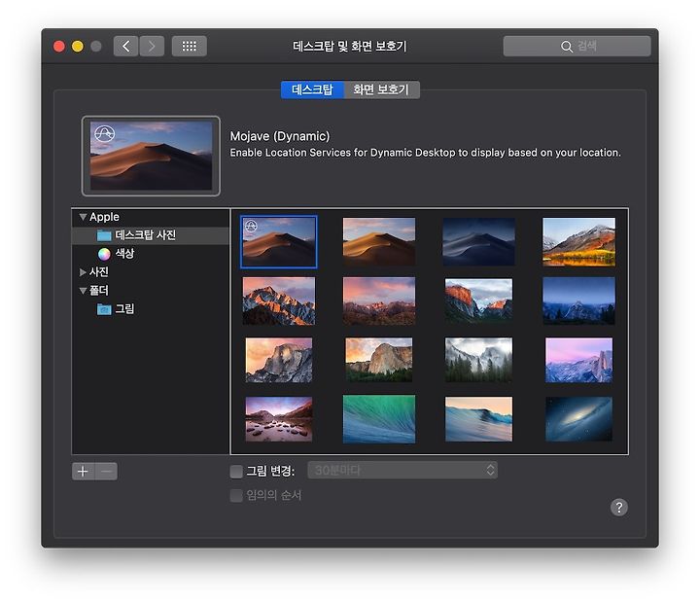Select 데스크탑 사진 folder in sidebar
This screenshot has width=700, height=602.
pyautogui.click(x=151, y=235)
